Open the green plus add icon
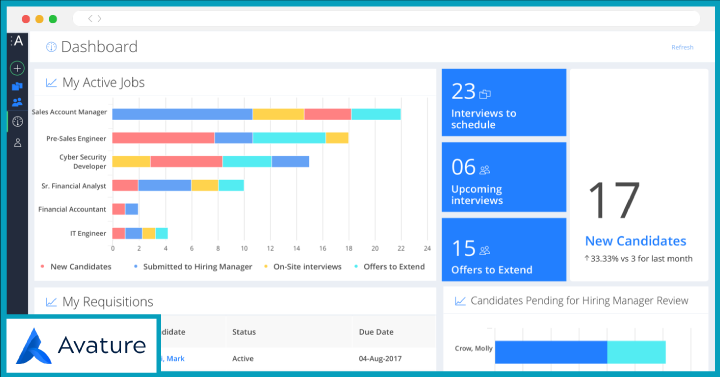The height and width of the screenshot is (377, 720). point(17,68)
